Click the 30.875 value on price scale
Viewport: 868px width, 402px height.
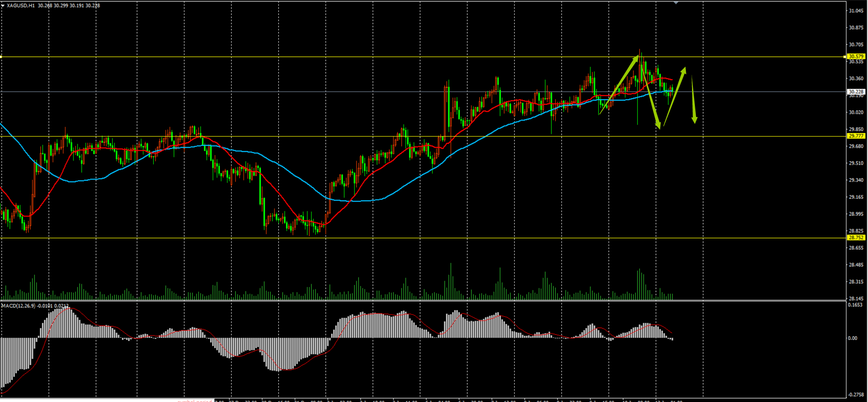(856, 28)
